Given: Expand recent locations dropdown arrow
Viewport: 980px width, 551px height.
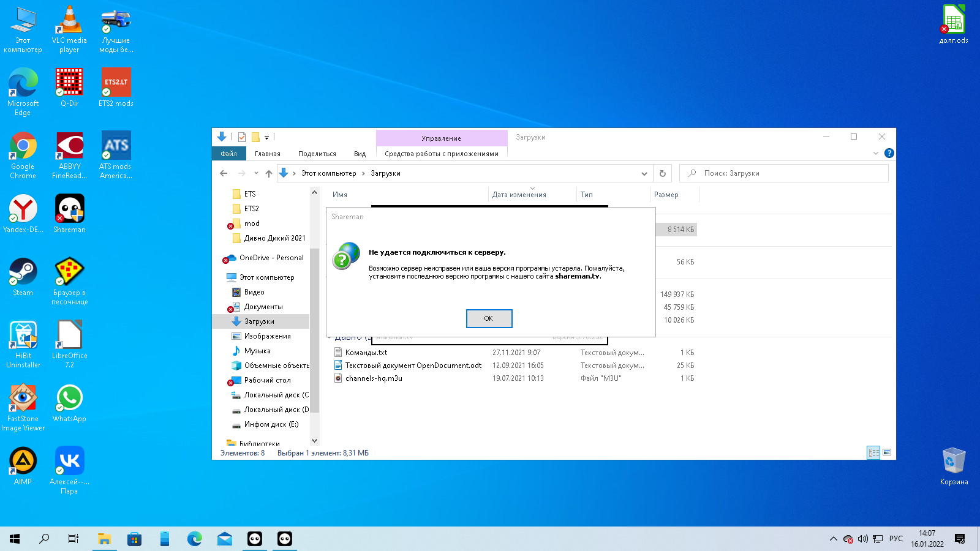Looking at the screenshot, I should [x=256, y=173].
